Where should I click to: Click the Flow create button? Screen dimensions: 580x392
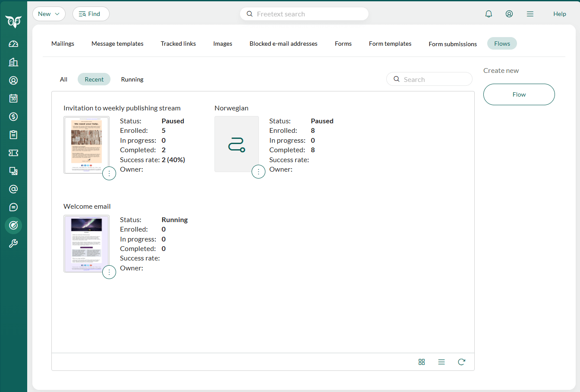[x=519, y=94]
